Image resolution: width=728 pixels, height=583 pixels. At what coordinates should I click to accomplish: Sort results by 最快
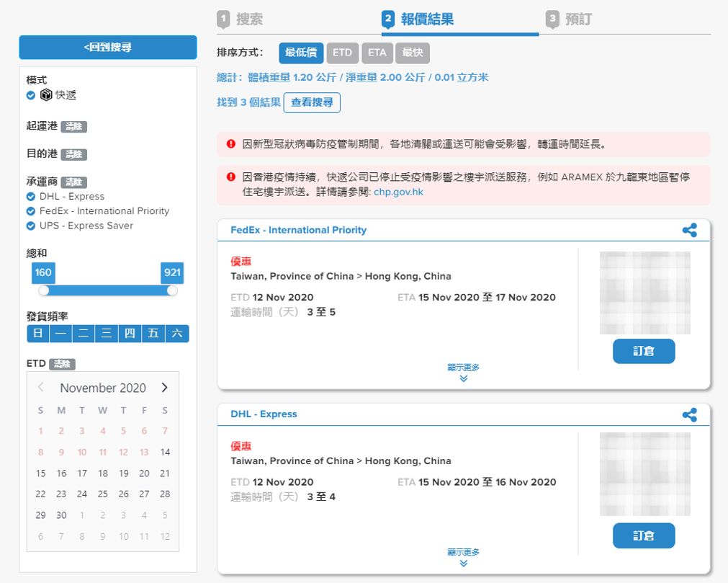[413, 53]
